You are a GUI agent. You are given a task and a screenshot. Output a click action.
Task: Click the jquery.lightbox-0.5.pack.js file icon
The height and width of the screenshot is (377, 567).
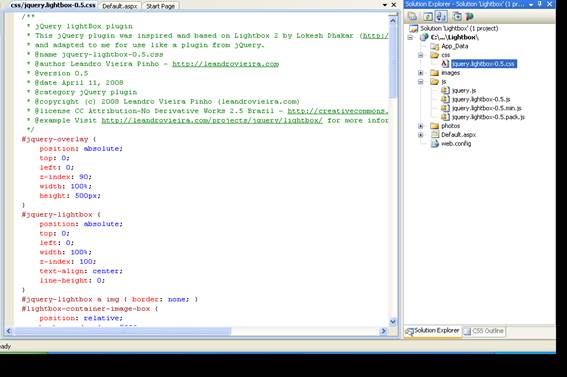(x=445, y=117)
